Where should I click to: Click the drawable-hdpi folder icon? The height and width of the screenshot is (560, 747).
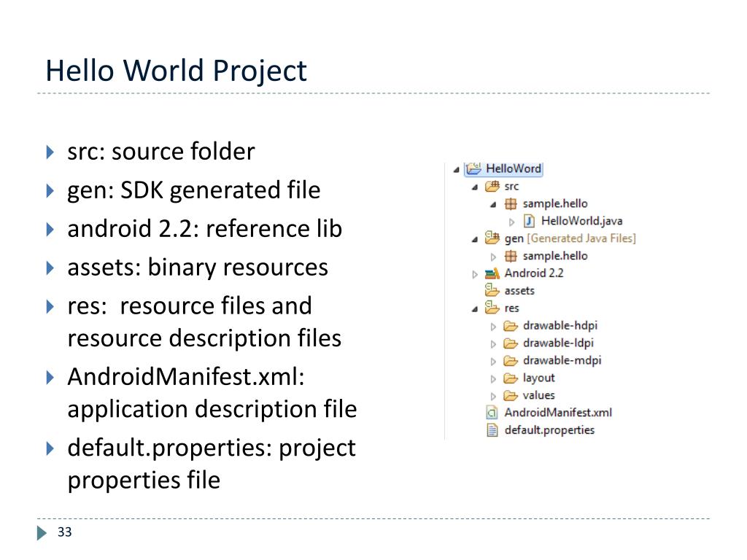click(511, 326)
